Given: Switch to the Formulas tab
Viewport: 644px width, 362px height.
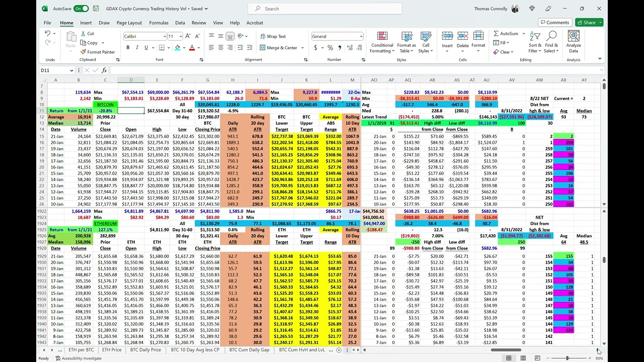Looking at the screenshot, I should pos(158,23).
